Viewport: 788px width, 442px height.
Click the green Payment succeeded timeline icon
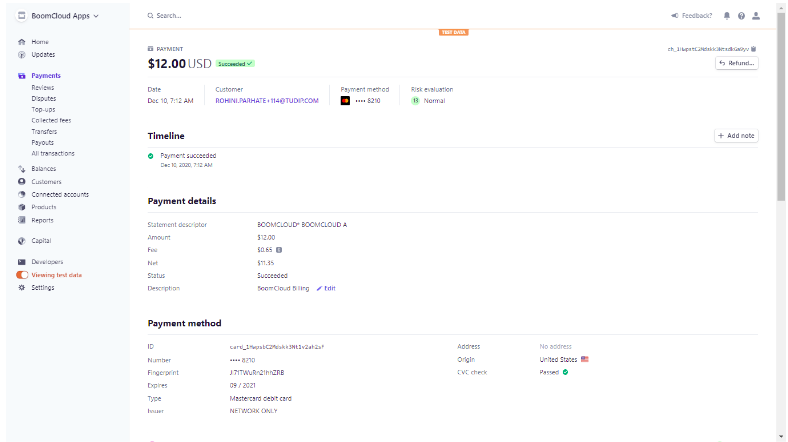151,156
